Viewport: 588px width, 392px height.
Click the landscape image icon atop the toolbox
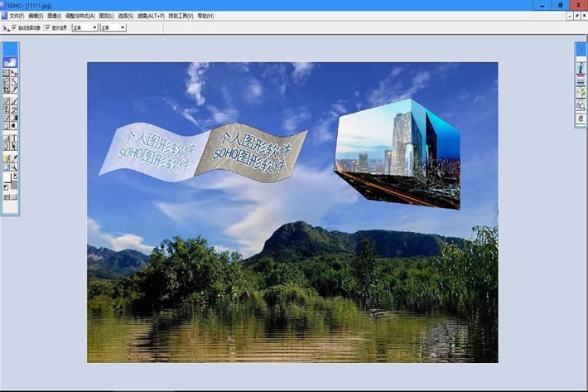(x=10, y=62)
